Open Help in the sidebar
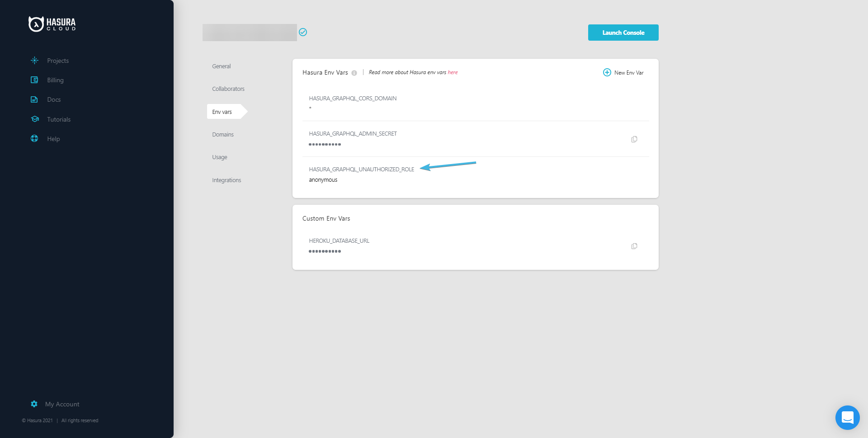Viewport: 868px width, 438px height. point(53,139)
